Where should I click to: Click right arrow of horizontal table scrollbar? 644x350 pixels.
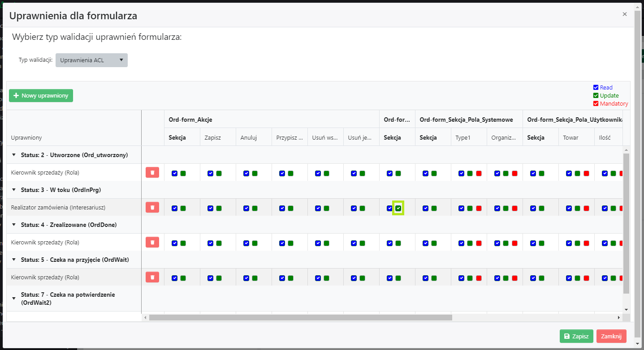coord(619,317)
